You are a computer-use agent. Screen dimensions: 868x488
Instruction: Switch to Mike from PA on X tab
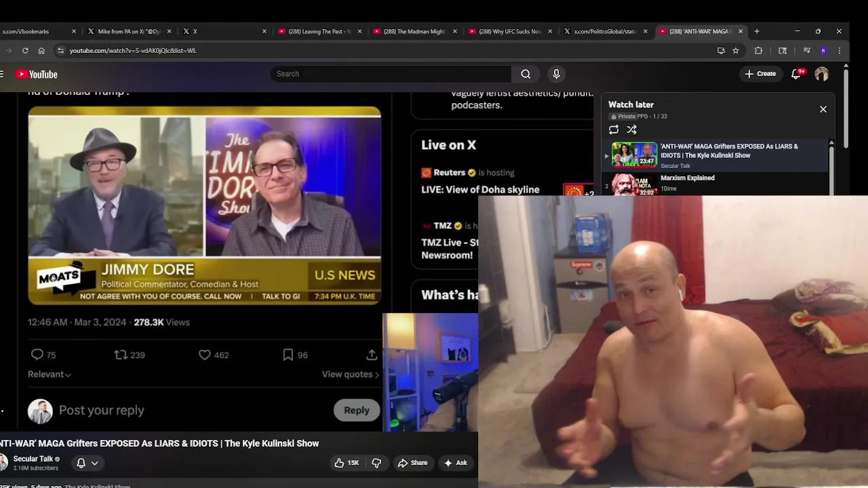pos(129,31)
